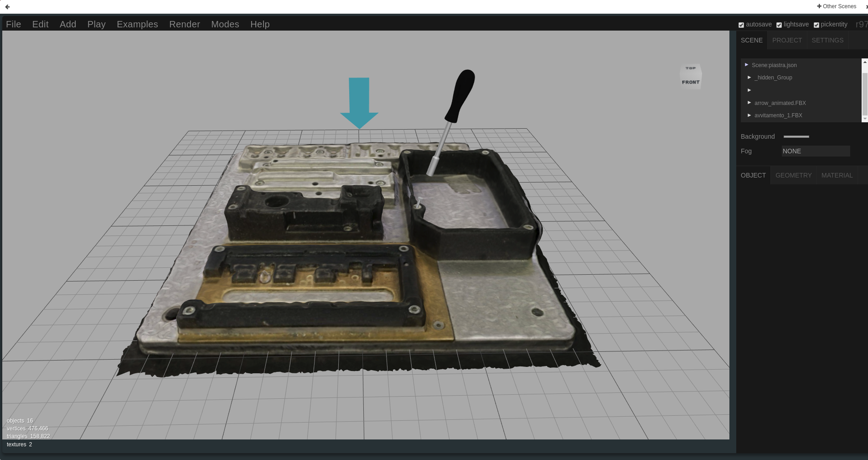Click the back arrow in the top bar
The image size is (868, 460).
point(7,7)
